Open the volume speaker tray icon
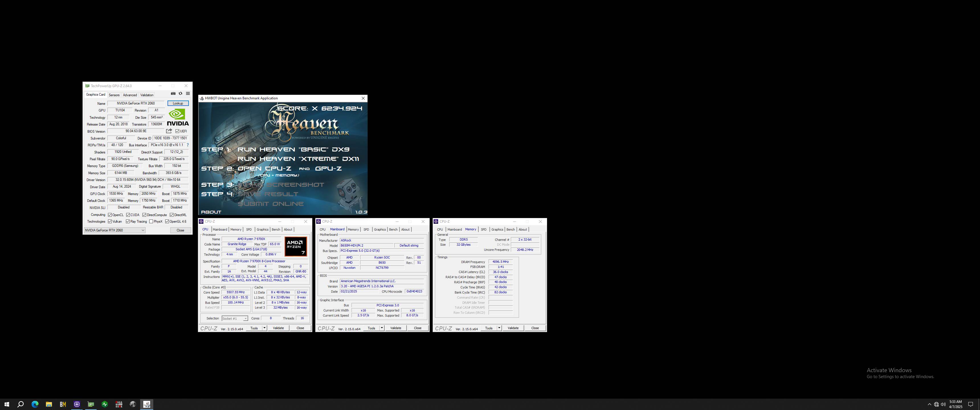This screenshot has width=980, height=410. click(x=943, y=404)
